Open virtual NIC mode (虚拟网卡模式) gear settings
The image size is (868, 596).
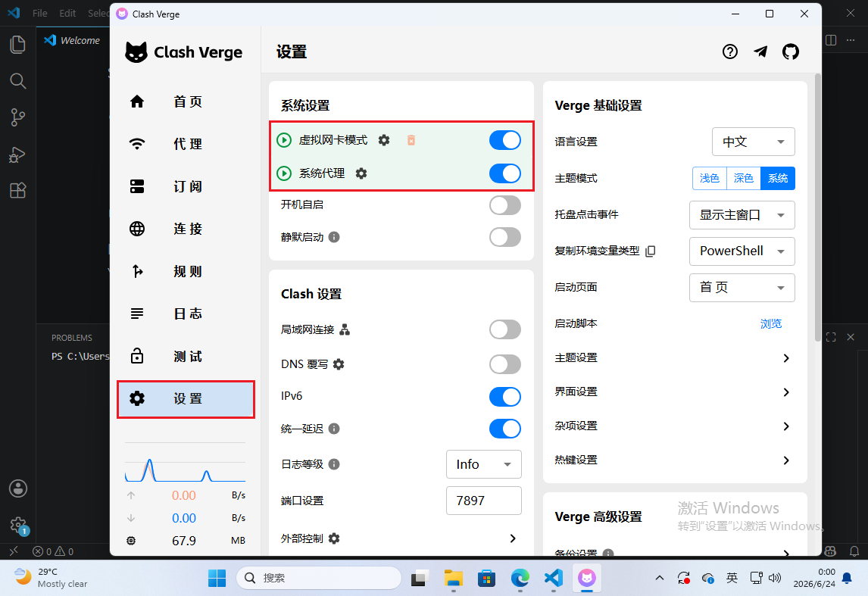coord(383,140)
